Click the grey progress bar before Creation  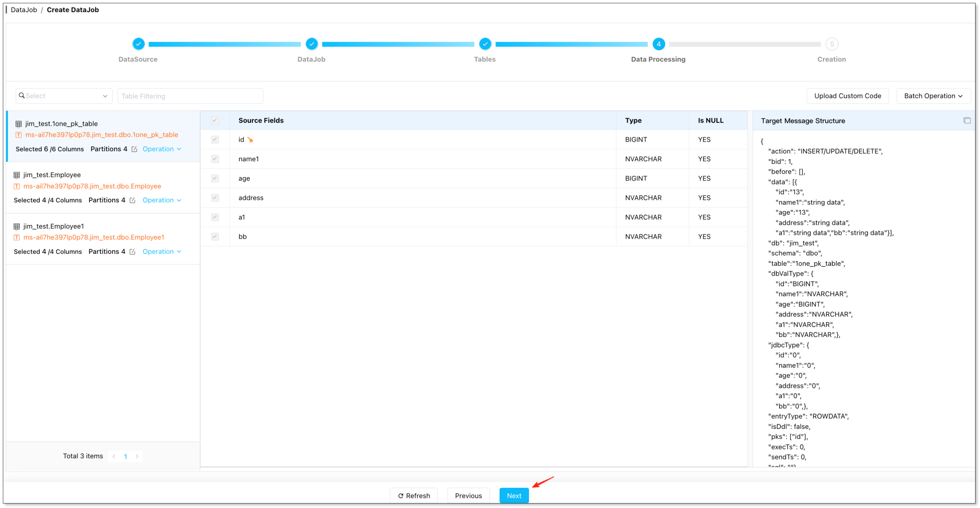click(745, 44)
